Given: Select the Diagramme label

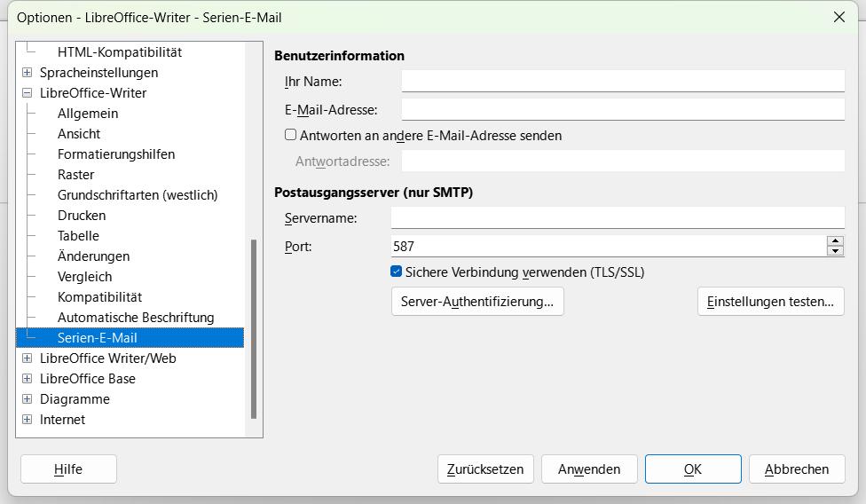Looking at the screenshot, I should pyautogui.click(x=75, y=399).
